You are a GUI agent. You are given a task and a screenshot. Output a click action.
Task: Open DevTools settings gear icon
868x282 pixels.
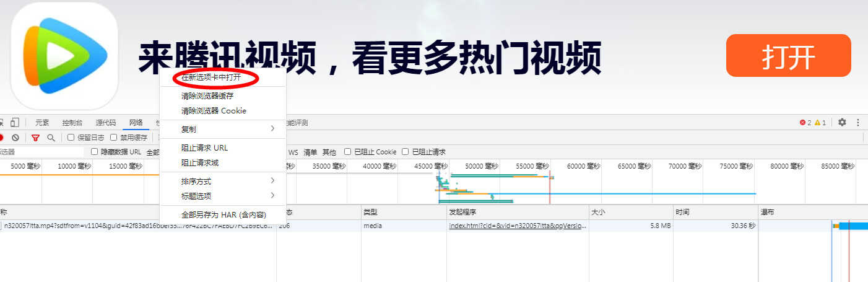842,123
